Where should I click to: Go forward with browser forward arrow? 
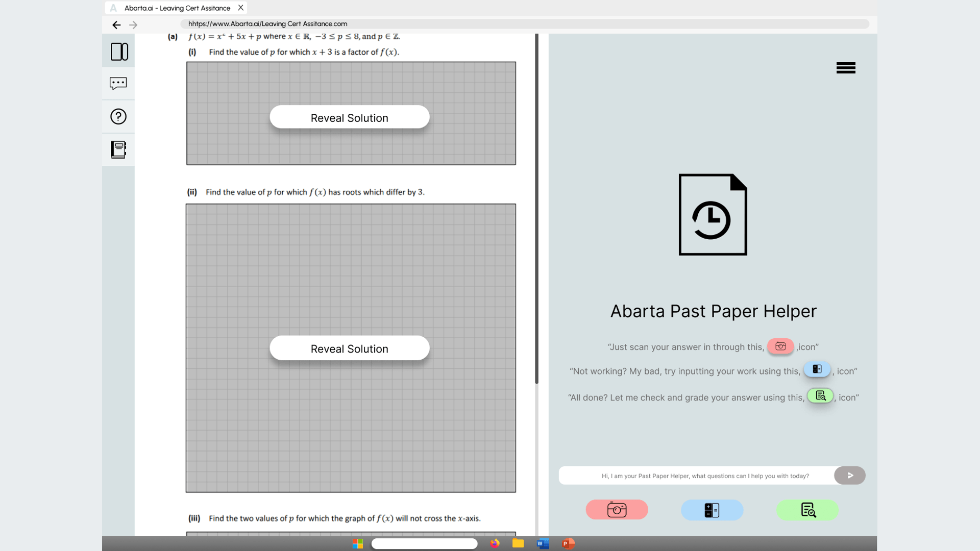[x=133, y=24]
